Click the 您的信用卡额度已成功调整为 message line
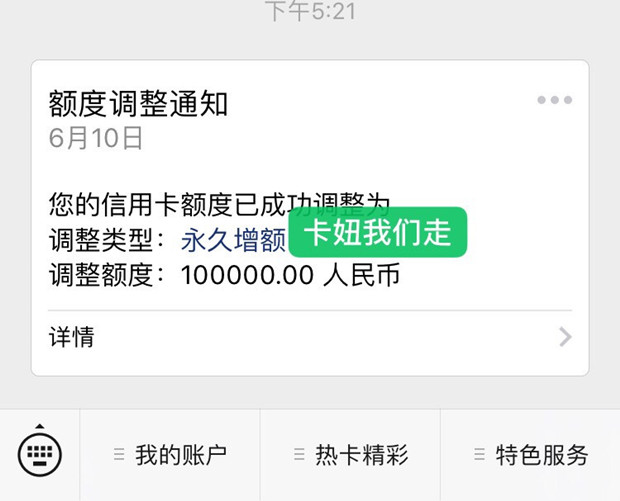The width and height of the screenshot is (620, 501). click(x=219, y=205)
